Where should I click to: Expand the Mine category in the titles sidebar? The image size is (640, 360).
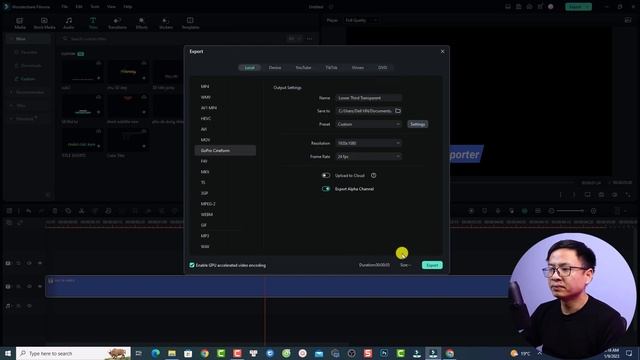point(28,39)
